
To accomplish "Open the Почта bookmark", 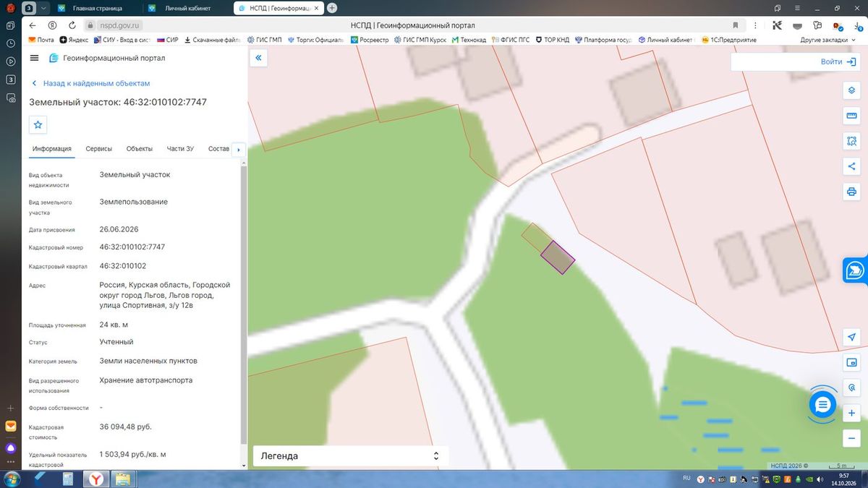I will coord(41,40).
